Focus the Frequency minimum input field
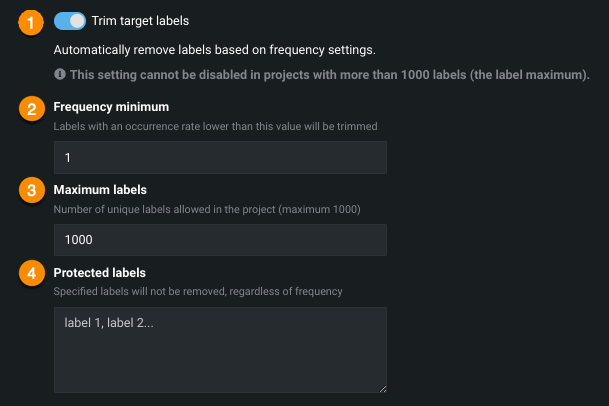The height and width of the screenshot is (406, 609). (220, 158)
